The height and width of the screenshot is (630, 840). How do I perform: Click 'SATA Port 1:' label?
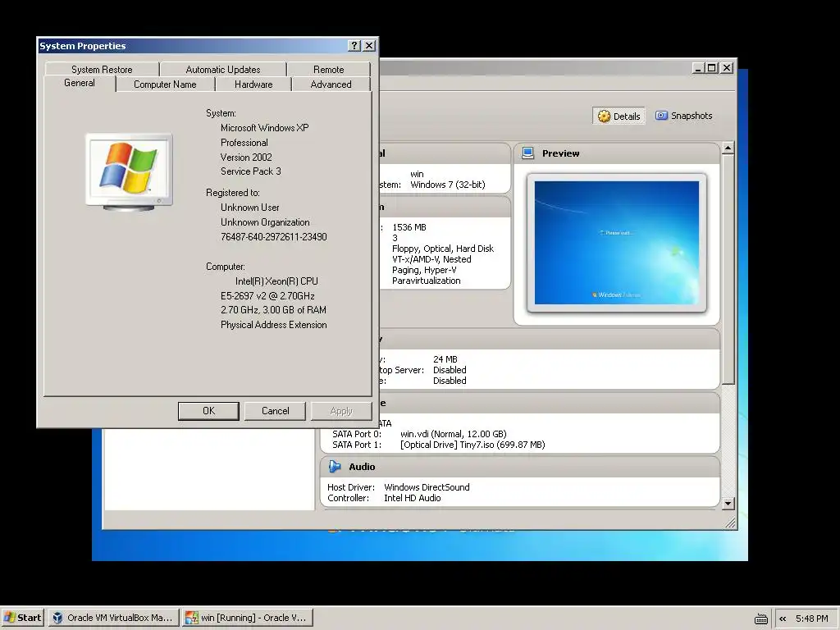pyautogui.click(x=357, y=445)
